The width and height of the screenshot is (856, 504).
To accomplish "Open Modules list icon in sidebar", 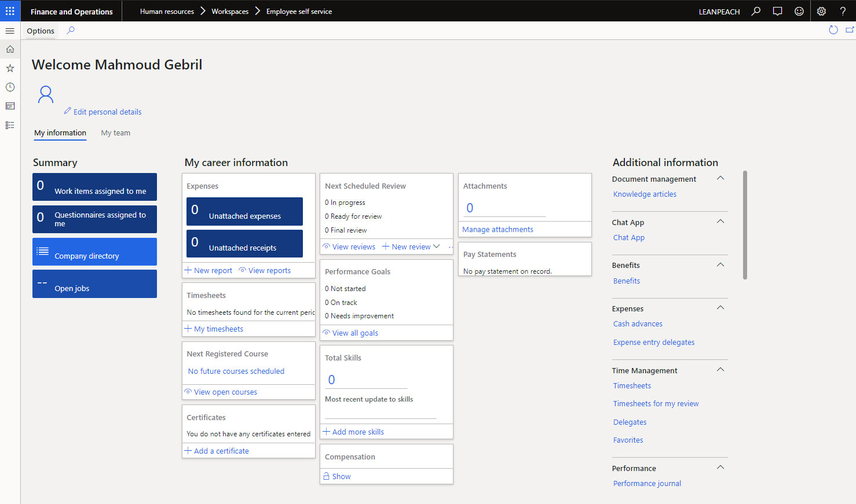I will (x=10, y=126).
